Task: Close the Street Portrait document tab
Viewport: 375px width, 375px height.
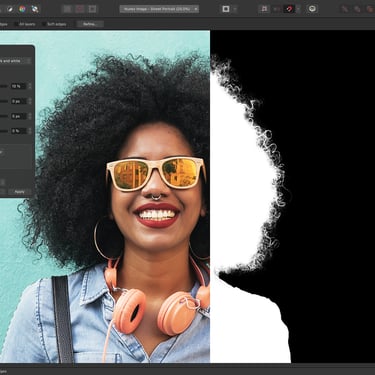Action: click(x=196, y=9)
